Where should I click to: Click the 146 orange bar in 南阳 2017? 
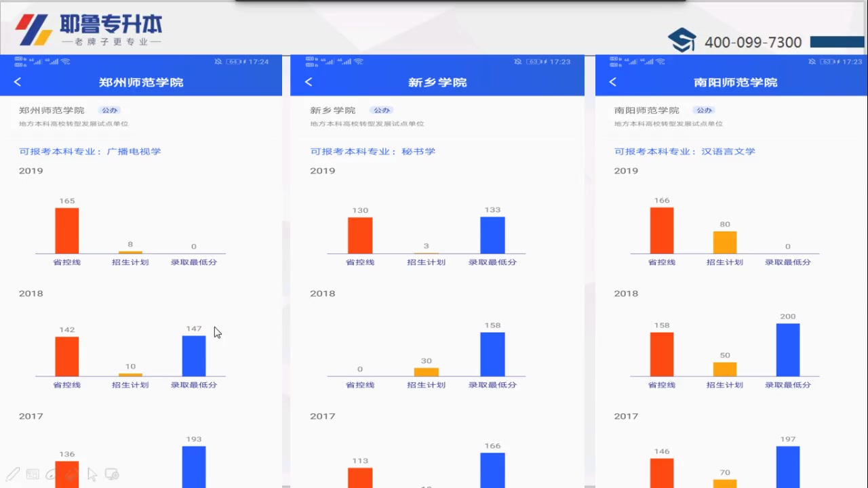[x=662, y=473]
